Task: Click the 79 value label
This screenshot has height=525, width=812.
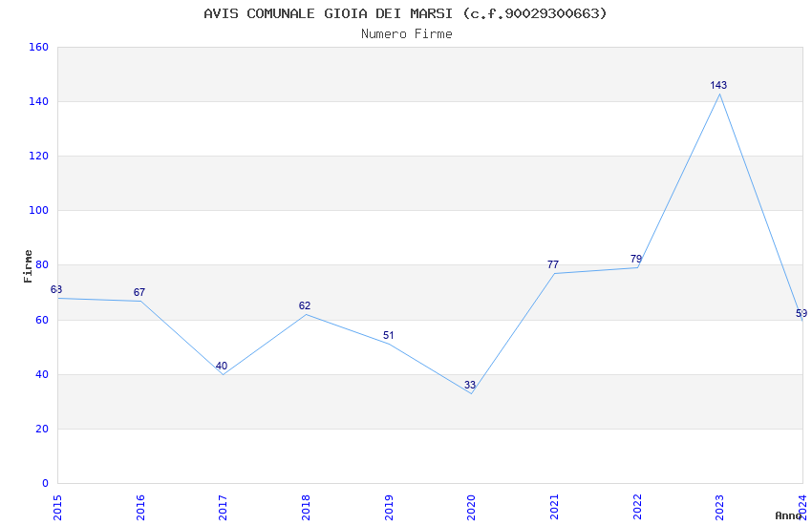Action: tap(636, 260)
